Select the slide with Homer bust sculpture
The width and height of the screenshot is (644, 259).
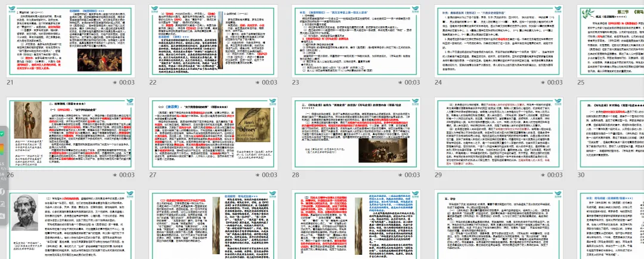[x=71, y=224]
